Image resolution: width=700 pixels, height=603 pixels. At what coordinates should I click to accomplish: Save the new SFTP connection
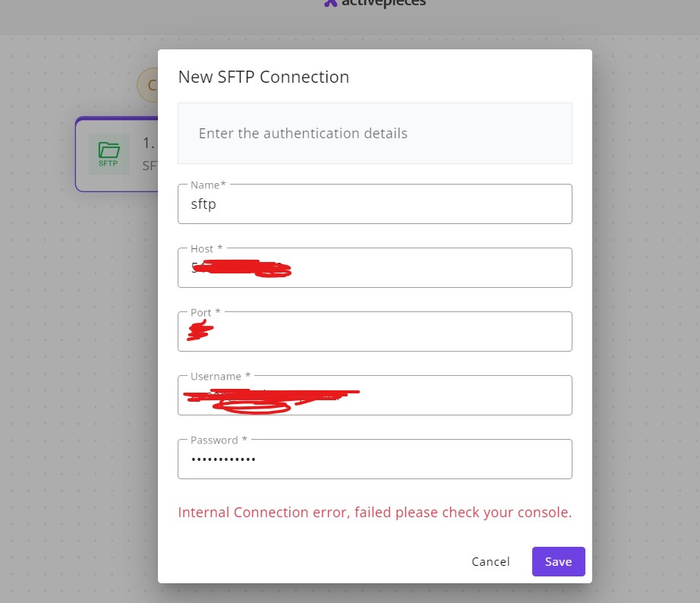tap(558, 561)
